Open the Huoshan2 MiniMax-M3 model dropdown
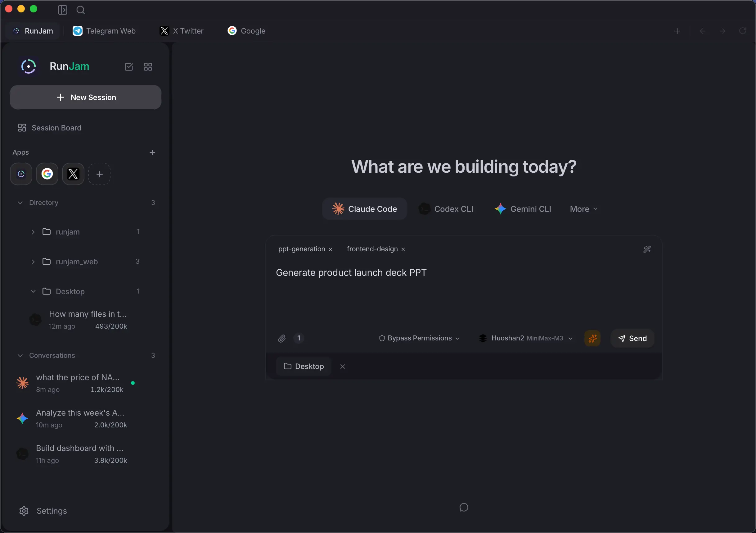This screenshot has height=533, width=756. (525, 338)
